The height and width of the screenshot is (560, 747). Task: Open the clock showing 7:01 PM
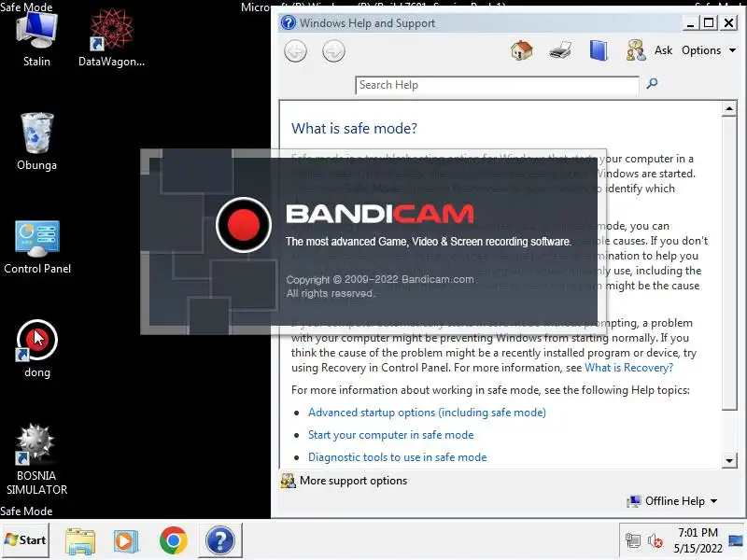(698, 540)
